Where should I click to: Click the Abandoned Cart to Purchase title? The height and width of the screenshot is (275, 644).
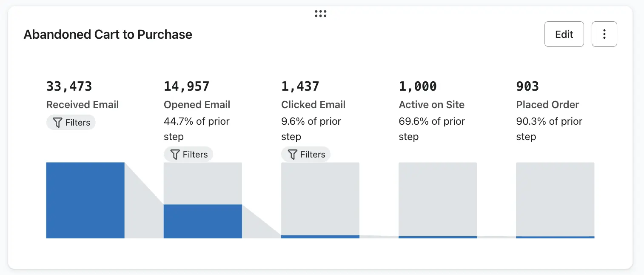[108, 34]
